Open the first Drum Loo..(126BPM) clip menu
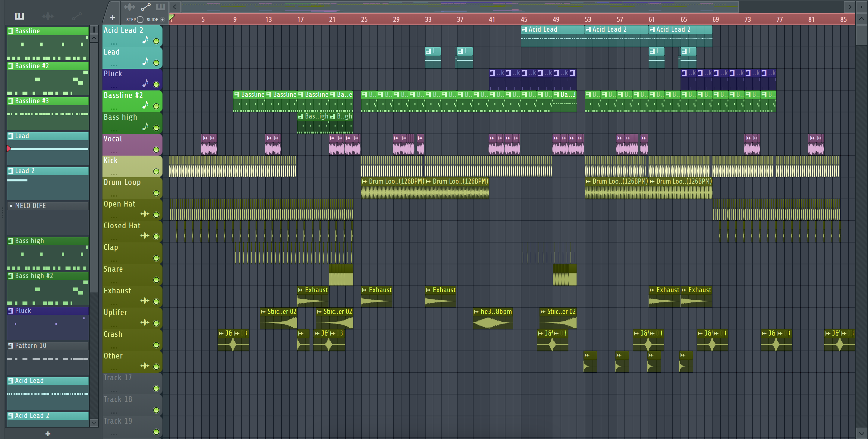Image resolution: width=868 pixels, height=439 pixels. pyautogui.click(x=364, y=182)
